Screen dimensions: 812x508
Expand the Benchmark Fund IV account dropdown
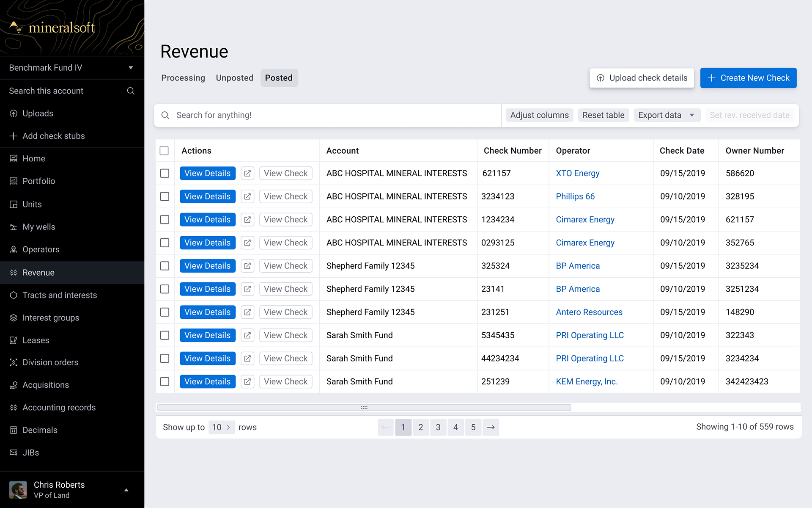point(72,68)
